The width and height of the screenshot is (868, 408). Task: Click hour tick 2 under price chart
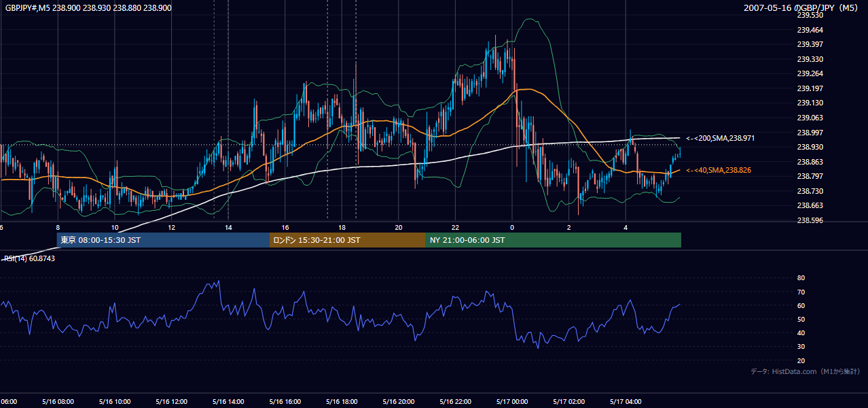[569, 227]
